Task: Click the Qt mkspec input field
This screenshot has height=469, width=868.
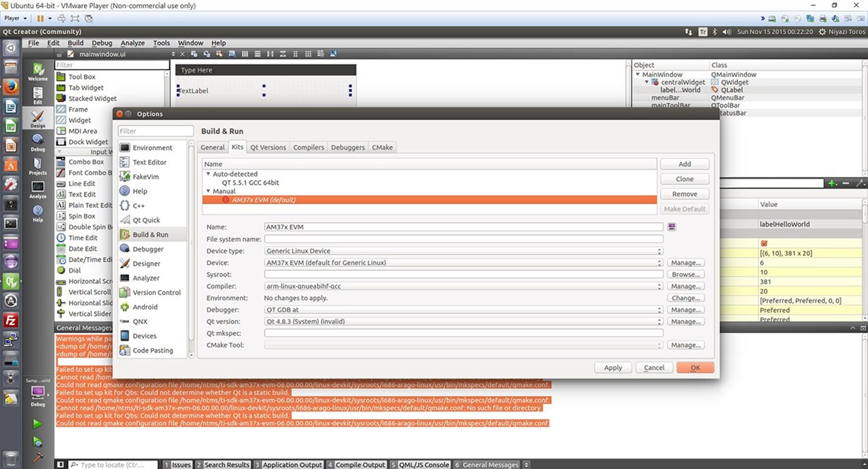Action: 464,333
